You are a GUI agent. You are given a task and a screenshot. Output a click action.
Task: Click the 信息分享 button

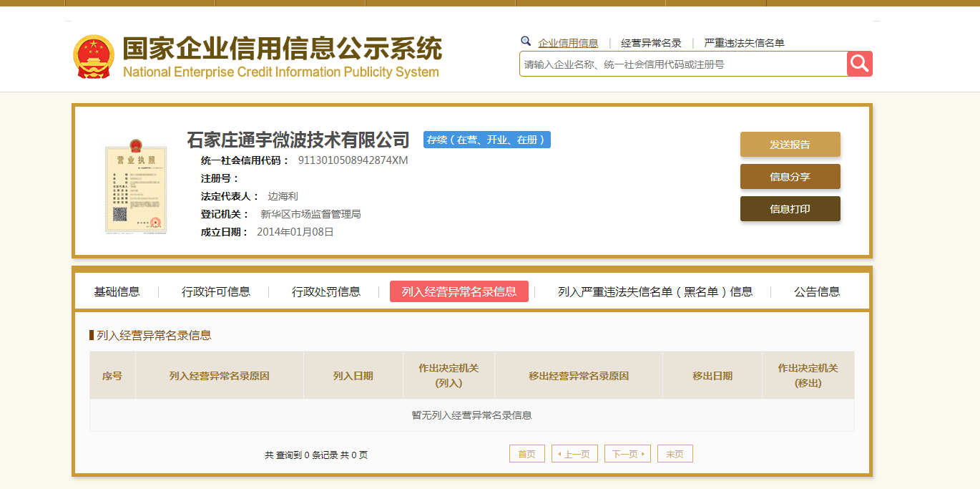790,176
